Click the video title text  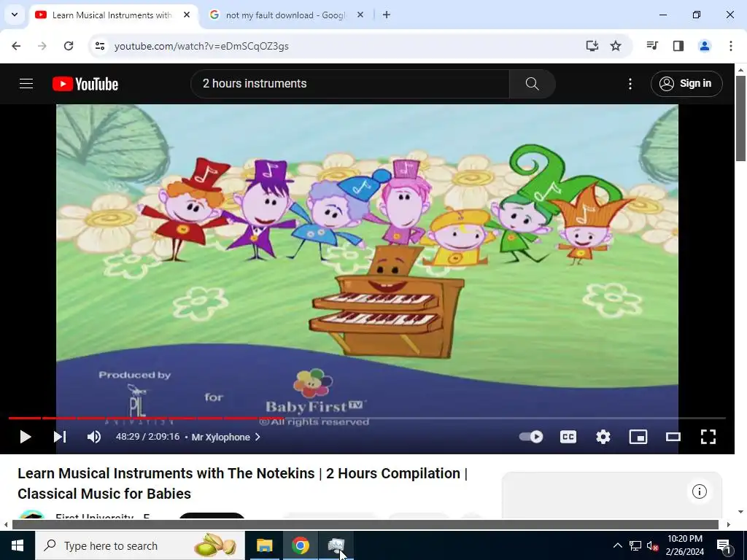(x=242, y=483)
